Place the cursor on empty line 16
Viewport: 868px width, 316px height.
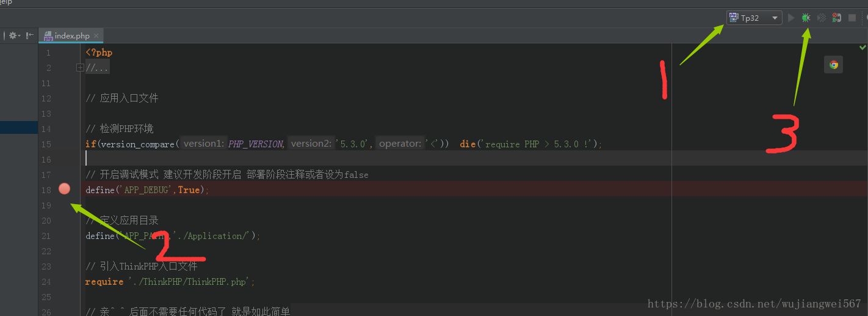474,159
